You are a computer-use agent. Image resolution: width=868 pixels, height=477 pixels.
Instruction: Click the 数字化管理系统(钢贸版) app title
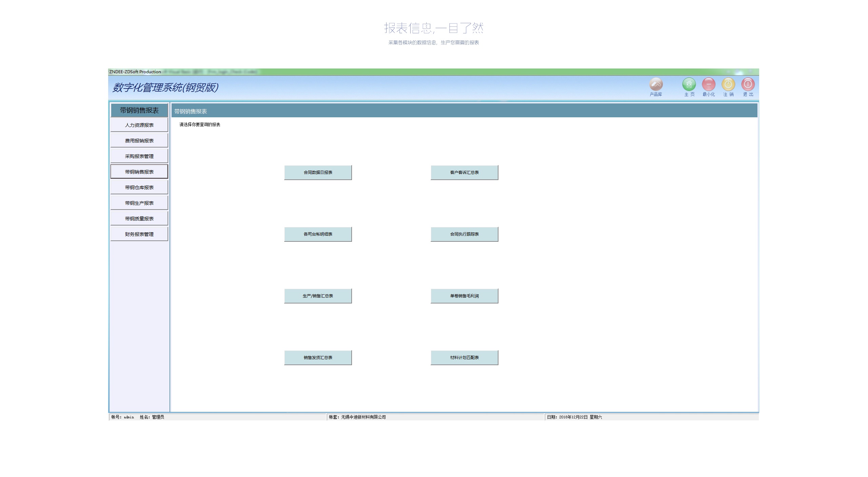[x=165, y=87]
